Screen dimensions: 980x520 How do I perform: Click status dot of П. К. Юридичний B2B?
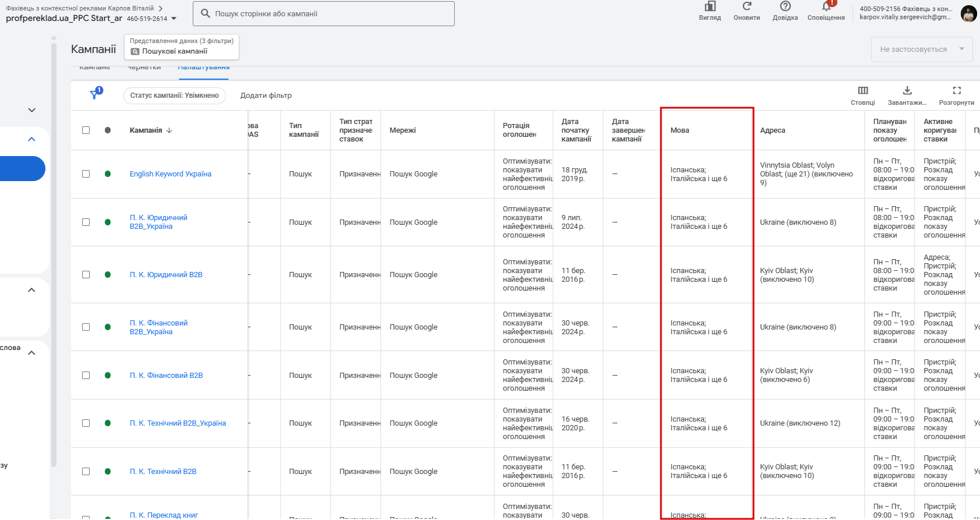point(108,274)
